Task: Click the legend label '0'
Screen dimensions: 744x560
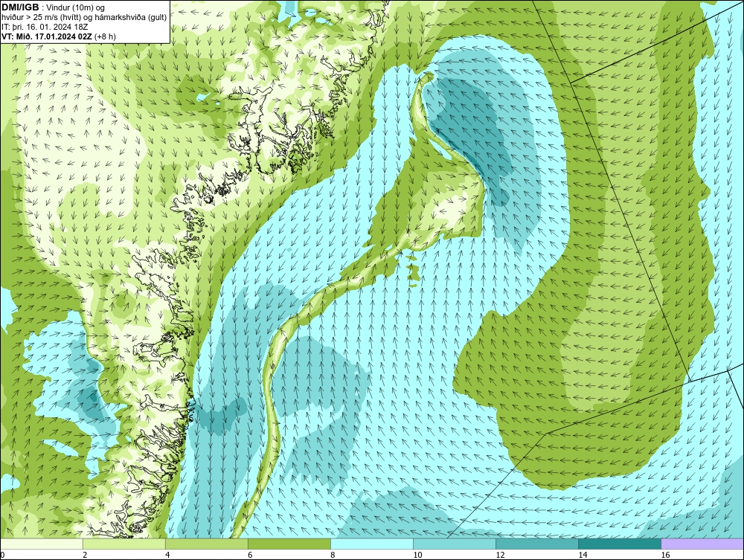Action: (x=2, y=555)
